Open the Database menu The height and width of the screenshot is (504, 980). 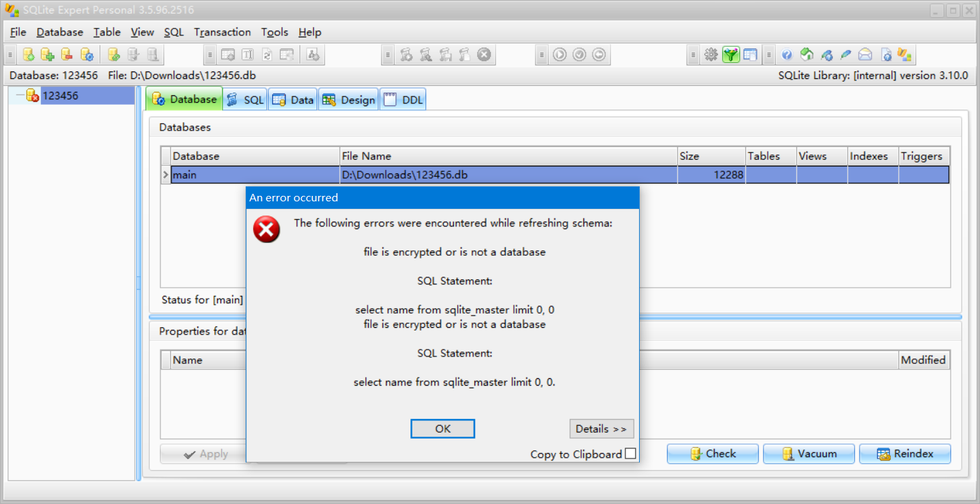pyautogui.click(x=60, y=32)
